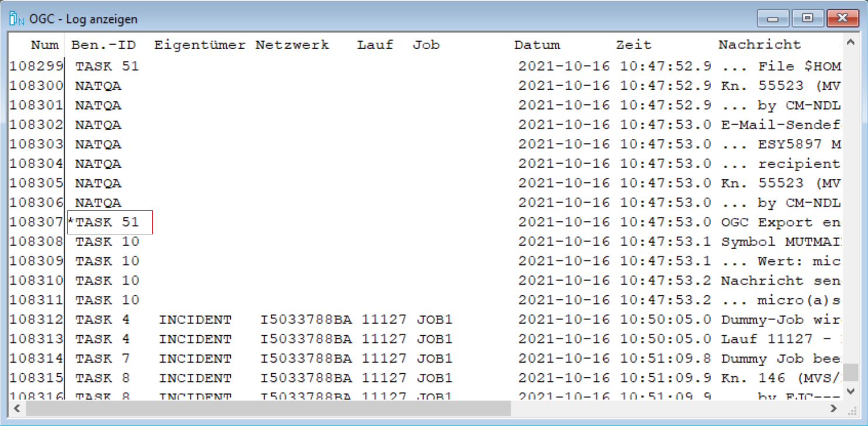
Task: Select log row number 108299
Action: point(36,66)
